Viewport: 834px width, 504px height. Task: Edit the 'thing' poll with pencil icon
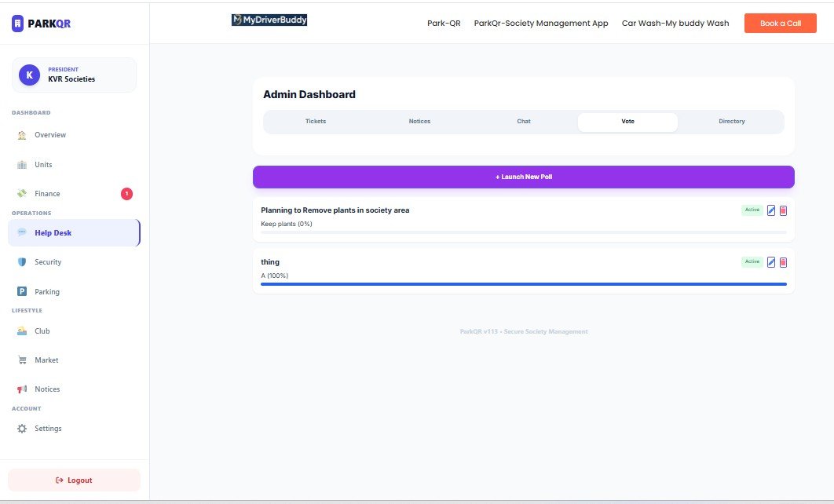pos(772,261)
